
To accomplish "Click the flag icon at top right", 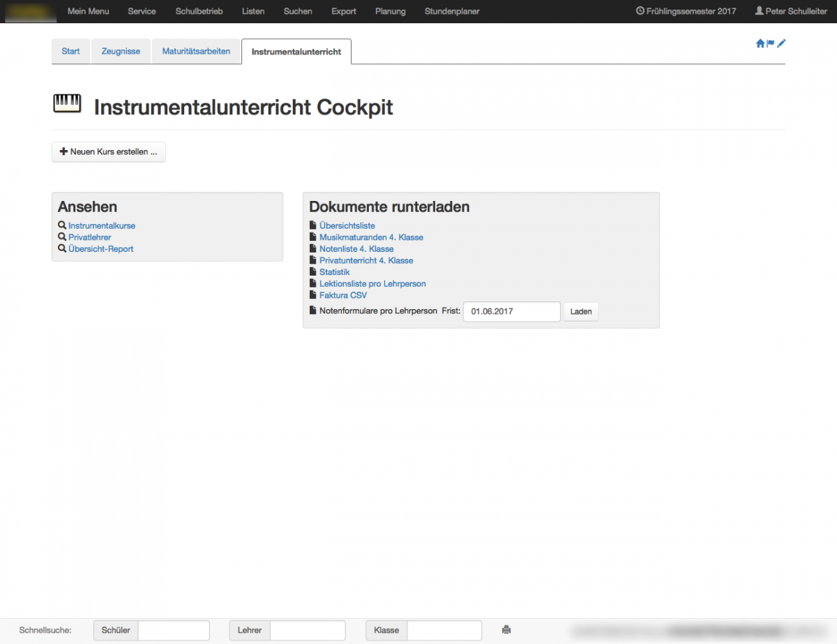I will click(x=771, y=43).
